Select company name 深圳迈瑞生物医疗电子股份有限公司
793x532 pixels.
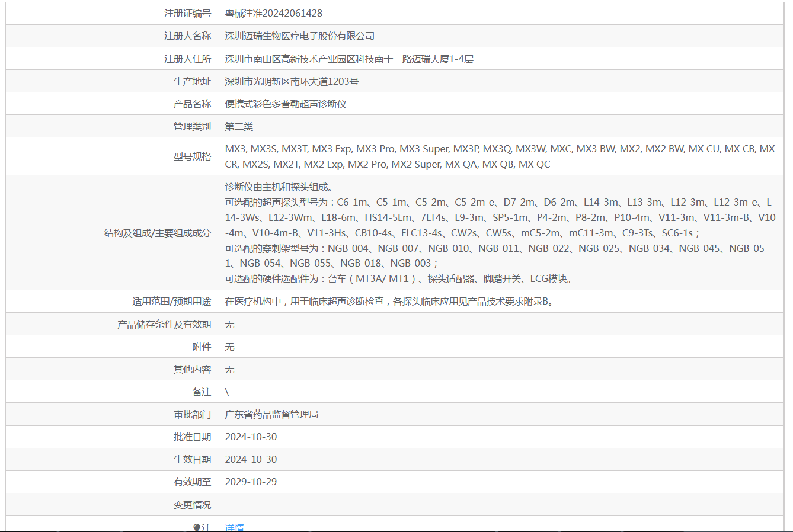tap(300, 36)
